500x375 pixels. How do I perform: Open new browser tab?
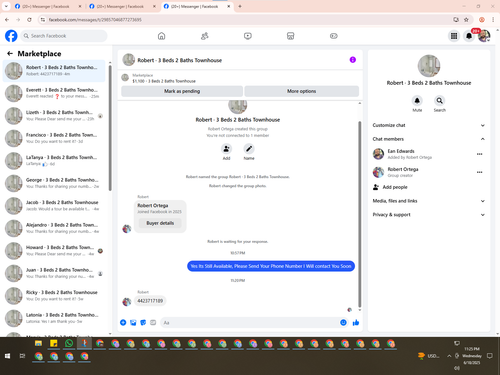tap(240, 6)
